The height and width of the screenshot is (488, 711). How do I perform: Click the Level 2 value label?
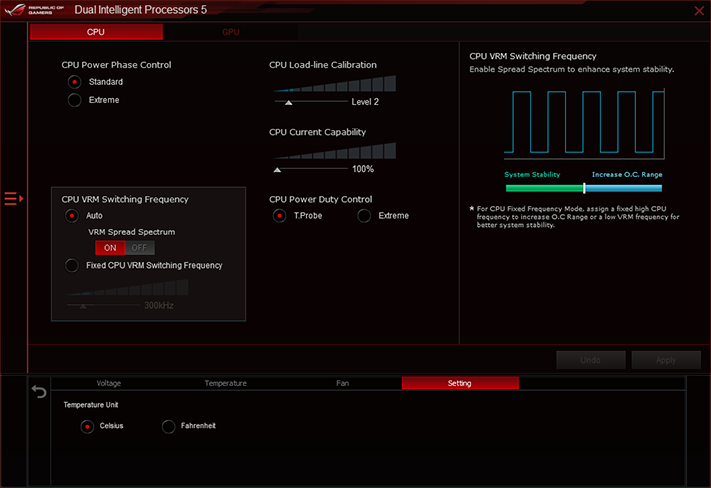coord(365,102)
